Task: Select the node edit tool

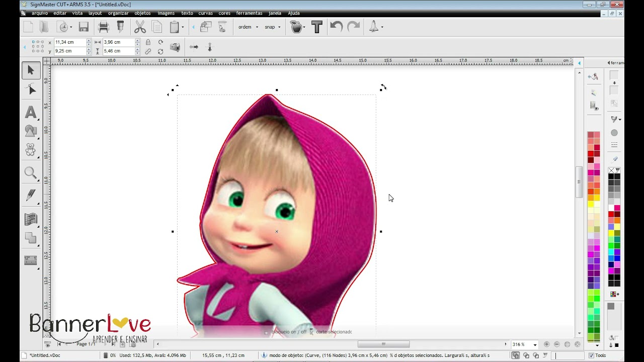Action: [x=31, y=89]
